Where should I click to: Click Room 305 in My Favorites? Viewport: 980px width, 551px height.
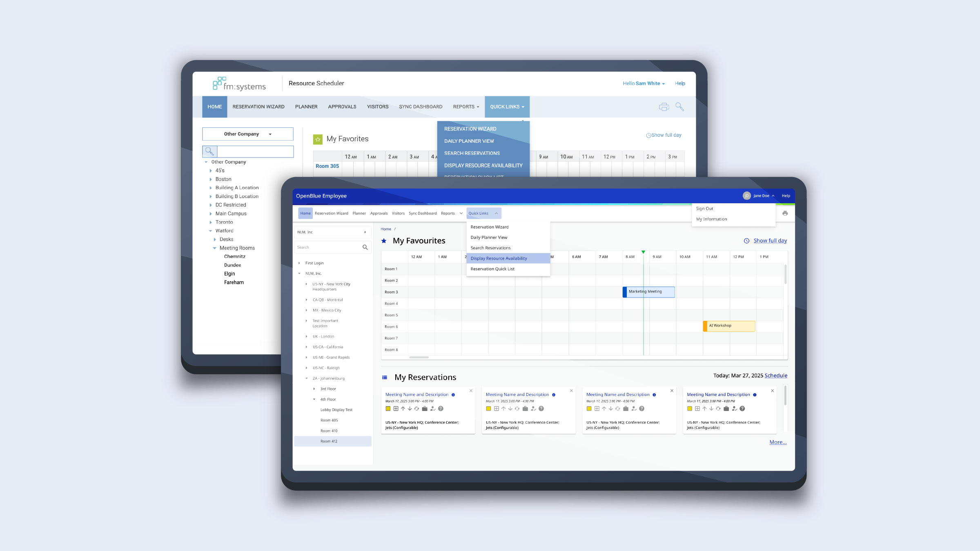(327, 166)
